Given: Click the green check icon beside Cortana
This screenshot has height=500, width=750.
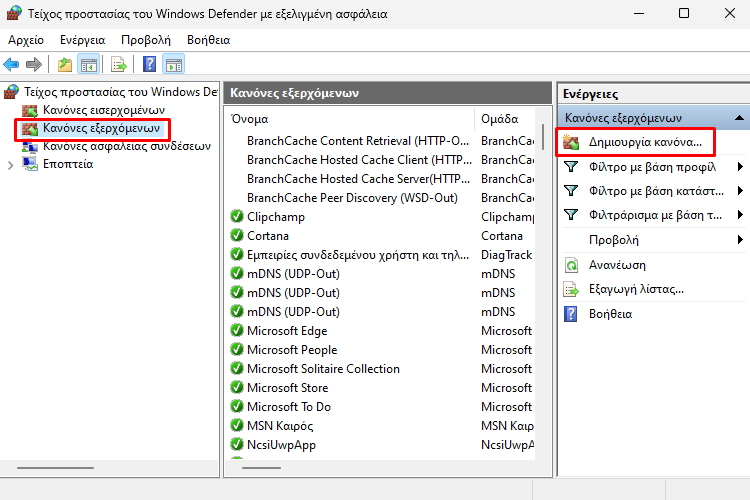Looking at the screenshot, I should (x=237, y=235).
